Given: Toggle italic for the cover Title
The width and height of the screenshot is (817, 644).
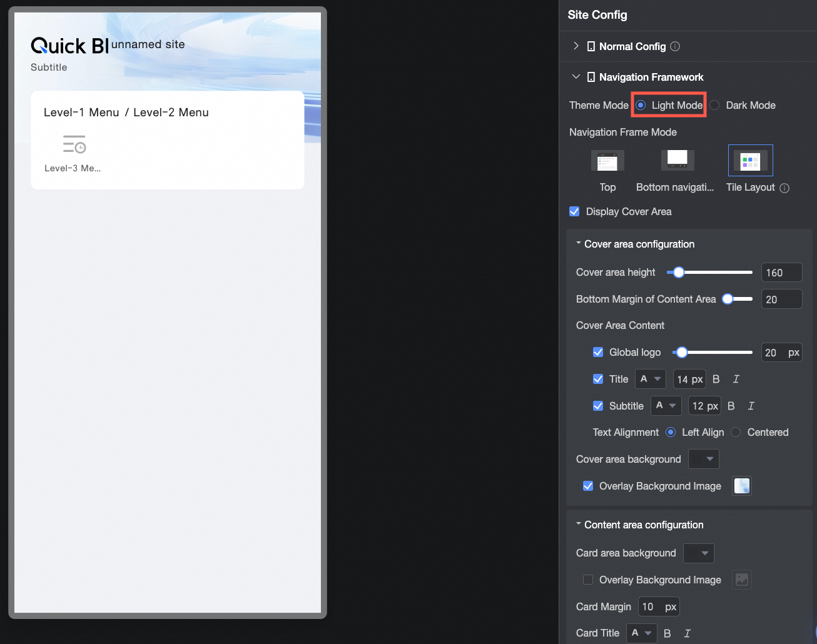Looking at the screenshot, I should click(736, 379).
